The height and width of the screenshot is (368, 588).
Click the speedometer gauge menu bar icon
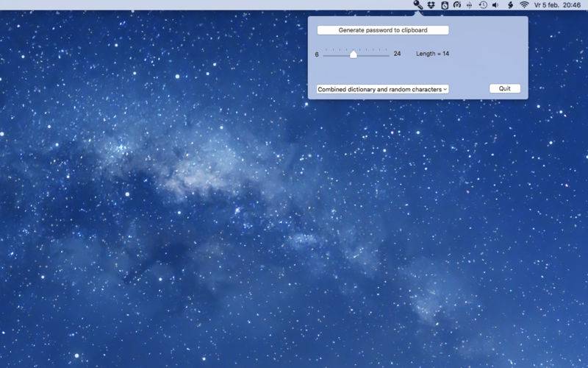coord(456,5)
